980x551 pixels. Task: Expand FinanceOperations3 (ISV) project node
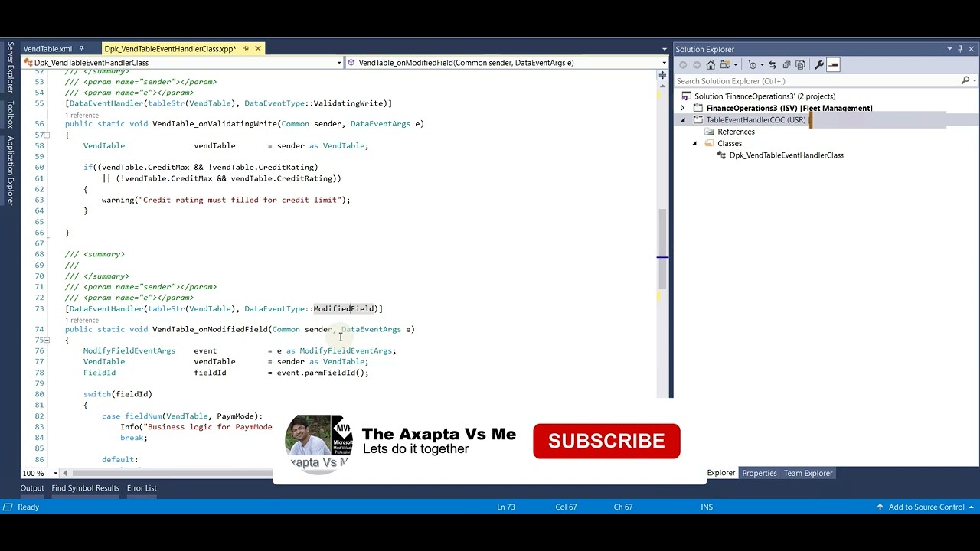683,108
